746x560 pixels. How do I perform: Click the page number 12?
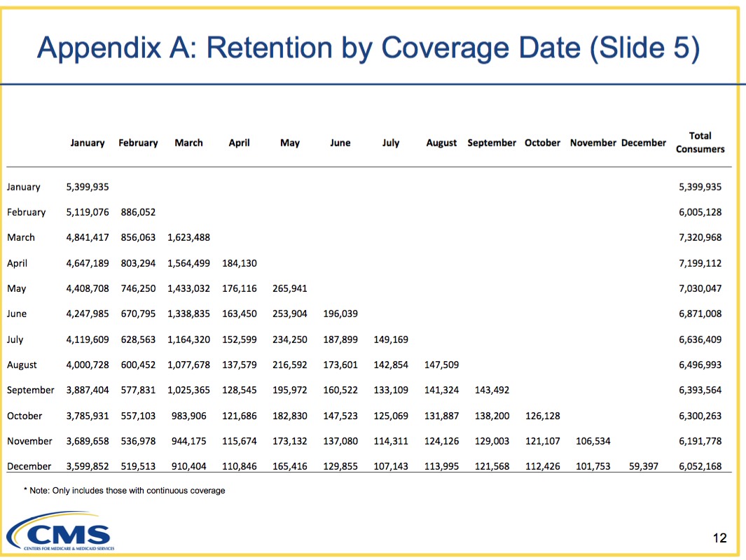coord(720,538)
